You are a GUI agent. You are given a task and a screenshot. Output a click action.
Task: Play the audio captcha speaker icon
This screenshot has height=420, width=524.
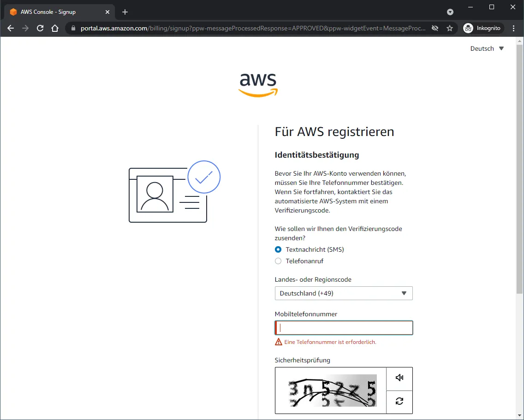(x=399, y=378)
